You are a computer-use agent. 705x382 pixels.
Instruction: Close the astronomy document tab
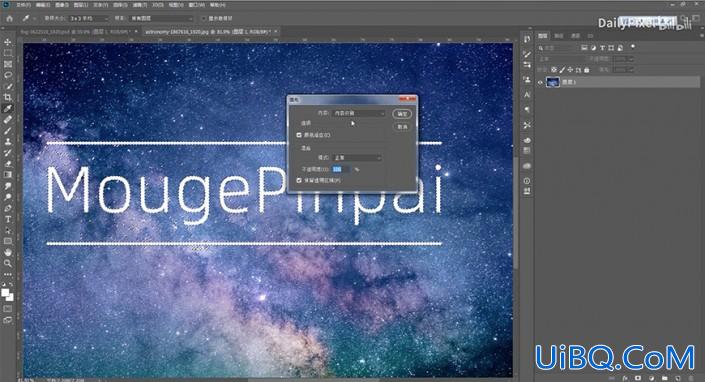coord(276,31)
